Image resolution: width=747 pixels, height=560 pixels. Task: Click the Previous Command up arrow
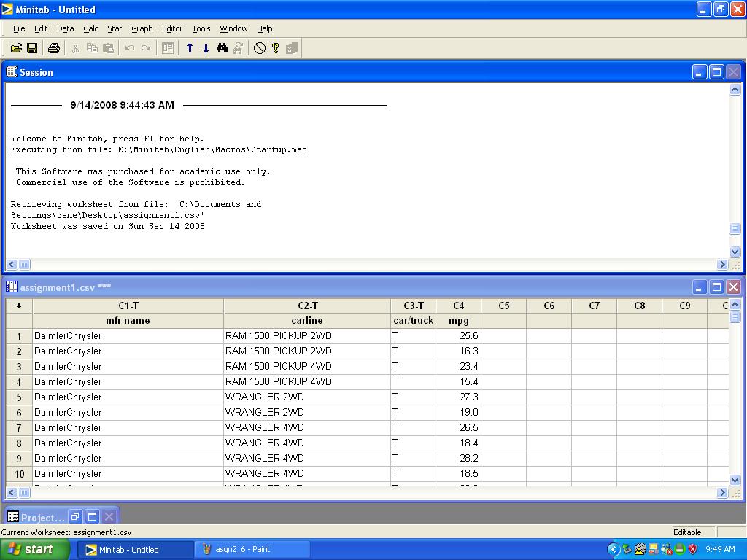click(x=190, y=48)
